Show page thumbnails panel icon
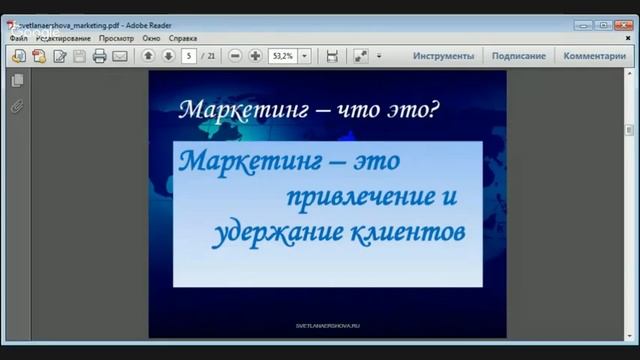The image size is (640, 360). pos(17,80)
